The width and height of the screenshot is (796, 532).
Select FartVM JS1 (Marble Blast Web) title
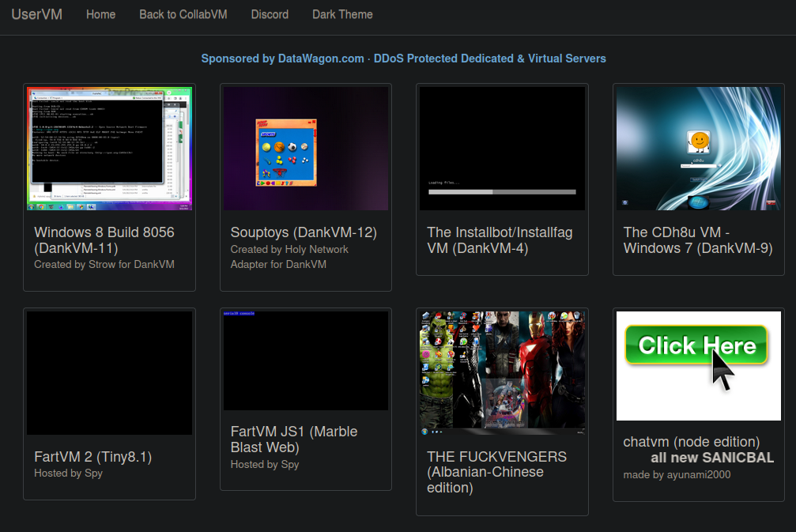(x=294, y=440)
